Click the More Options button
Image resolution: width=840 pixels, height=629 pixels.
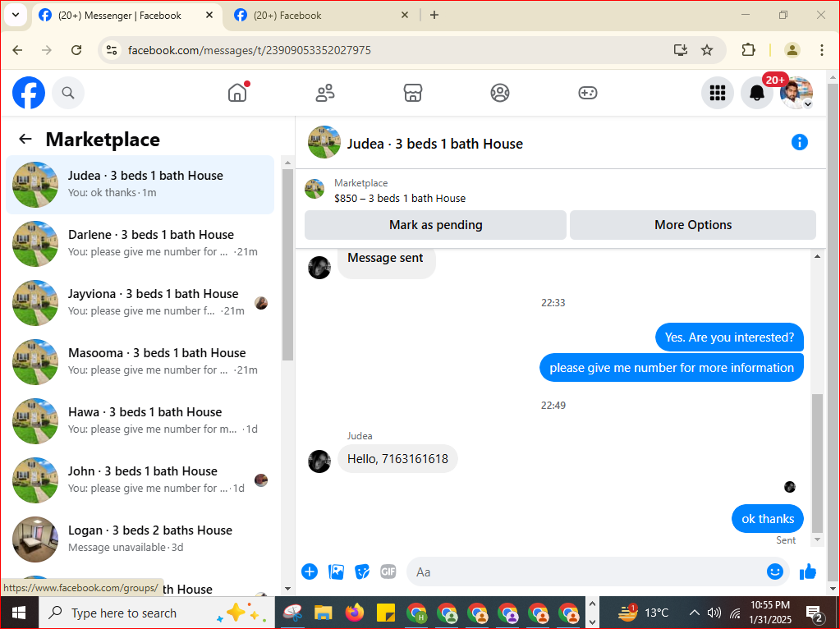pos(693,225)
